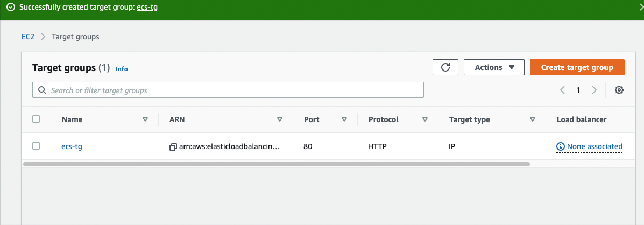Viewport: 644px width, 225px height.
Task: Click the Protocol column header label
Action: coord(384,119)
